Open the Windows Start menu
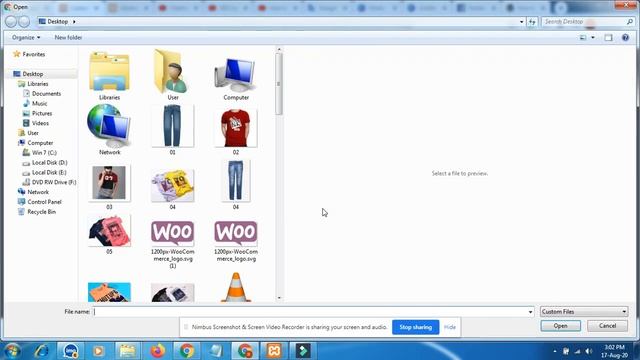Screen dimensions: 640x360 click(12, 351)
